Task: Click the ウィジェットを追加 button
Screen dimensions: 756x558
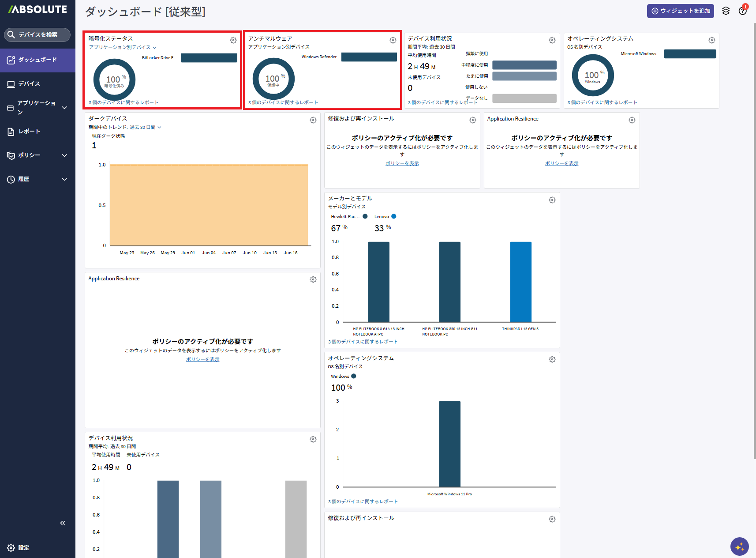Action: click(x=681, y=11)
